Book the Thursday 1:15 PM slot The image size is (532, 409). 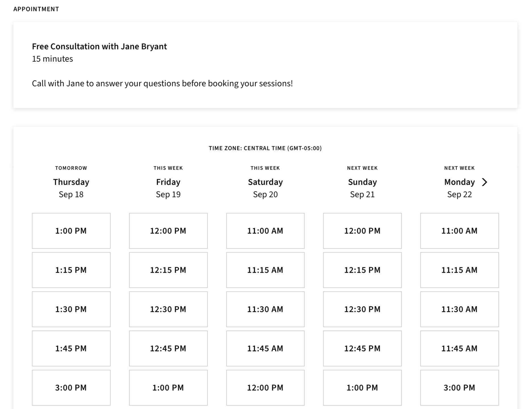tap(71, 270)
